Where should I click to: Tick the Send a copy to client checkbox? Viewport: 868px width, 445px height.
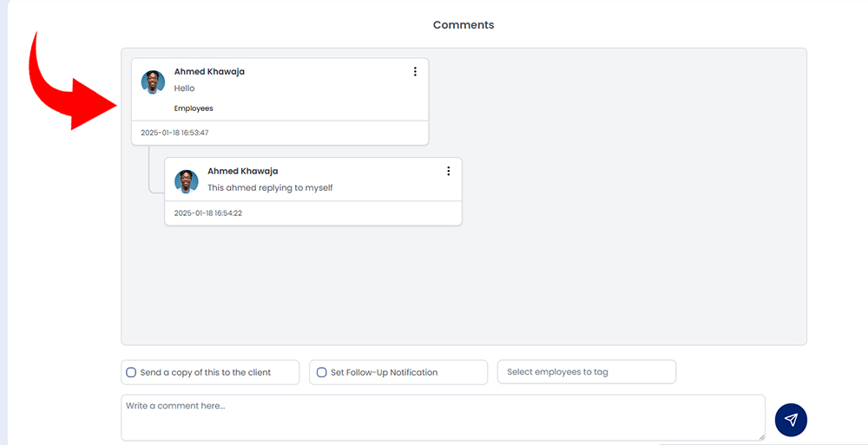(131, 372)
